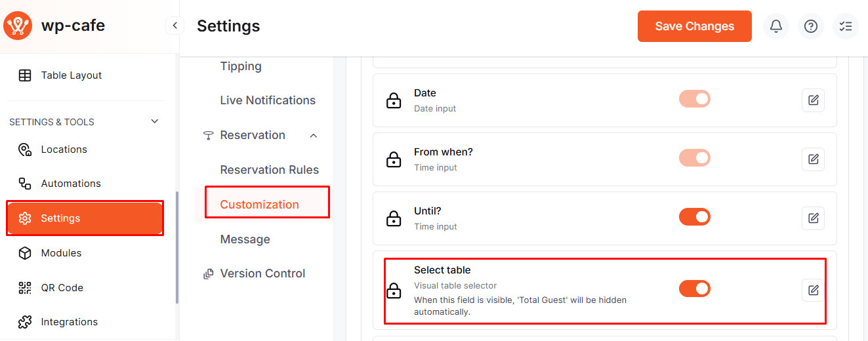Turn off the Select table toggle
This screenshot has height=341, width=868.
[695, 289]
